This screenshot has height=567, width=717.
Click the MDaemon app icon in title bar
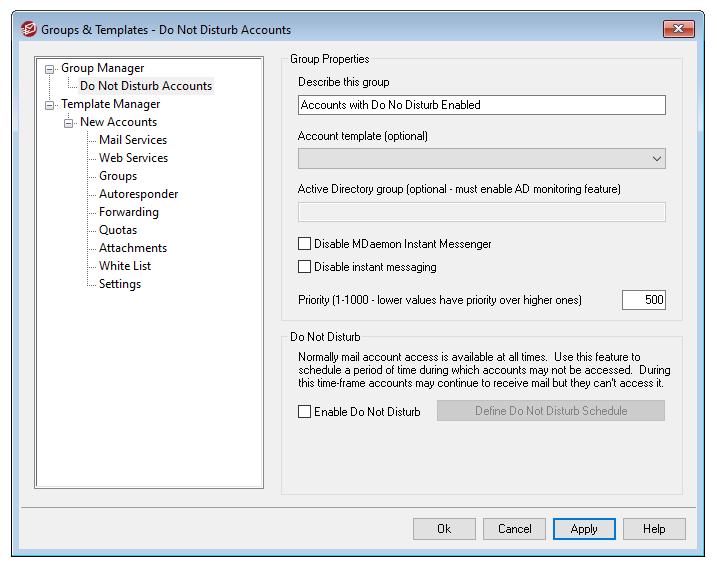[x=29, y=30]
